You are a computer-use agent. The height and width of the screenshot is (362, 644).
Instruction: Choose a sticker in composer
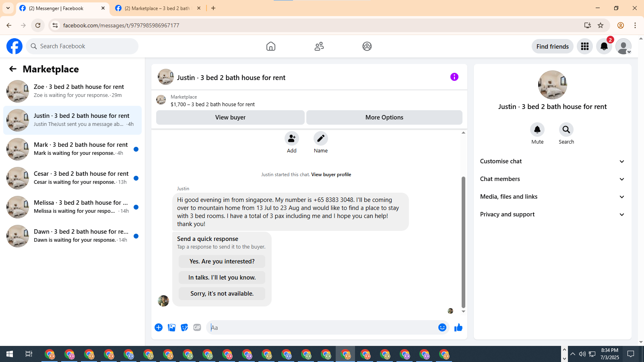coord(185,327)
